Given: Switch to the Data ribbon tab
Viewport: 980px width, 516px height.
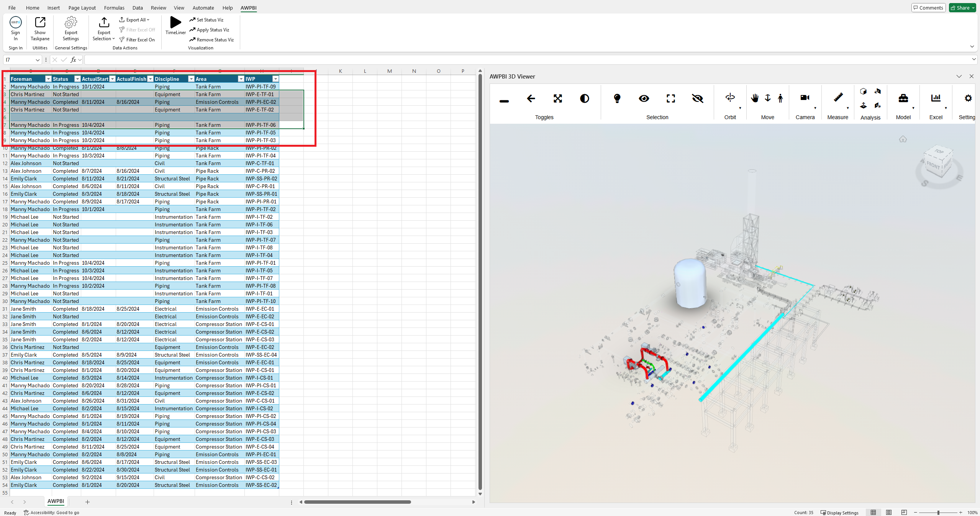Looking at the screenshot, I should tap(138, 8).
